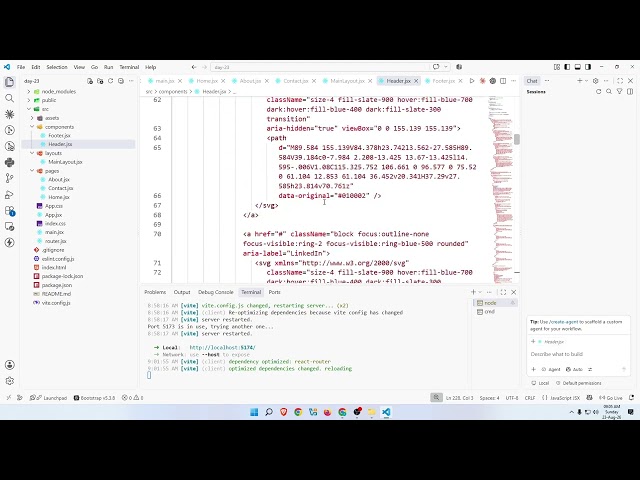Open new terminal launch profile dropdown

click(x=480, y=292)
